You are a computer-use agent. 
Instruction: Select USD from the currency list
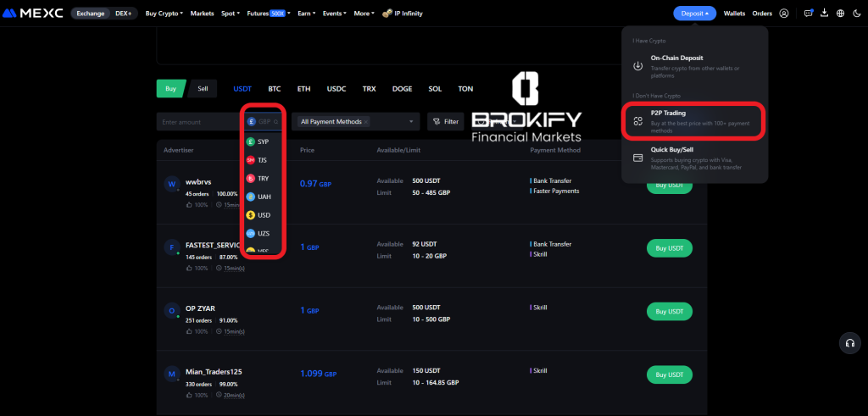(264, 215)
